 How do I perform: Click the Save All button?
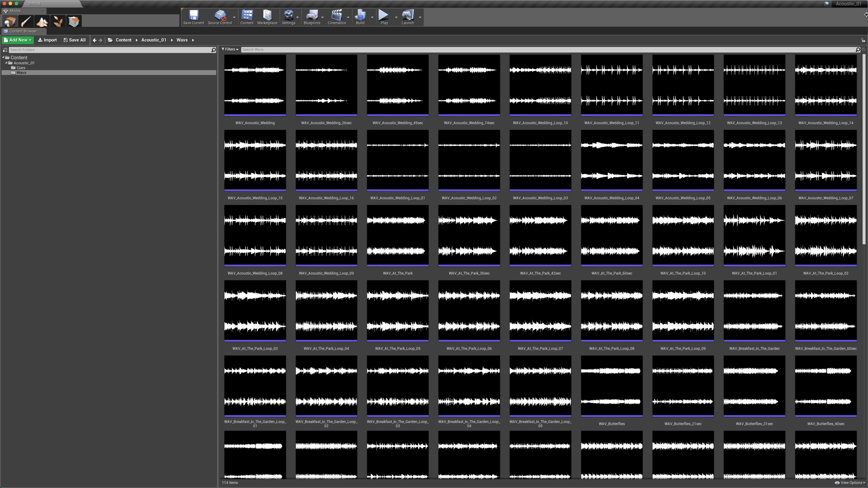tap(75, 40)
